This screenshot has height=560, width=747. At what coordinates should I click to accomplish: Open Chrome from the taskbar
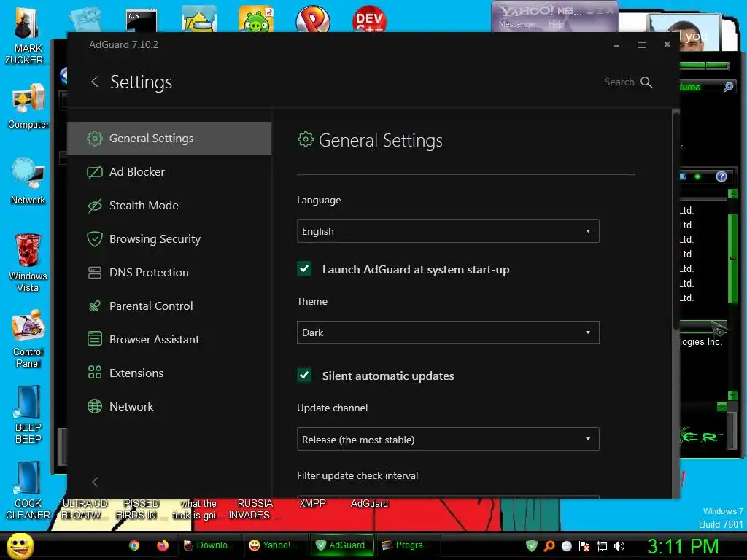134,545
